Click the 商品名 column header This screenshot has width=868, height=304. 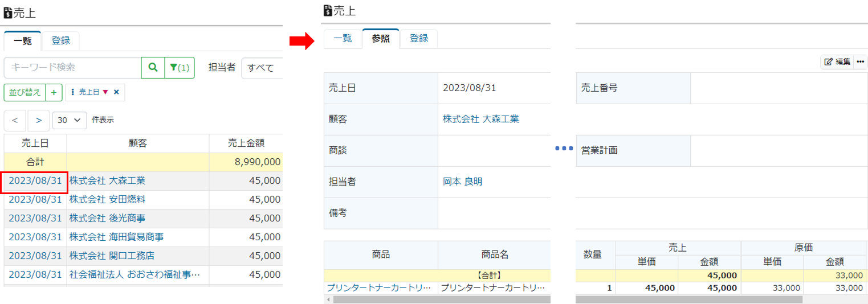[494, 255]
